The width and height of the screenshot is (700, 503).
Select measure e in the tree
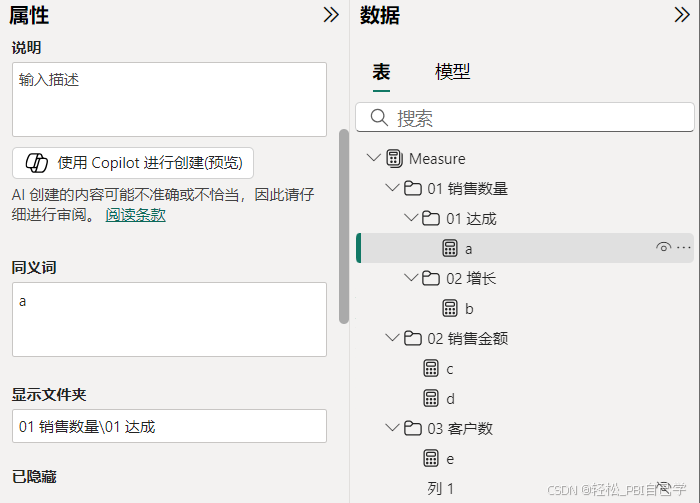coord(525,458)
